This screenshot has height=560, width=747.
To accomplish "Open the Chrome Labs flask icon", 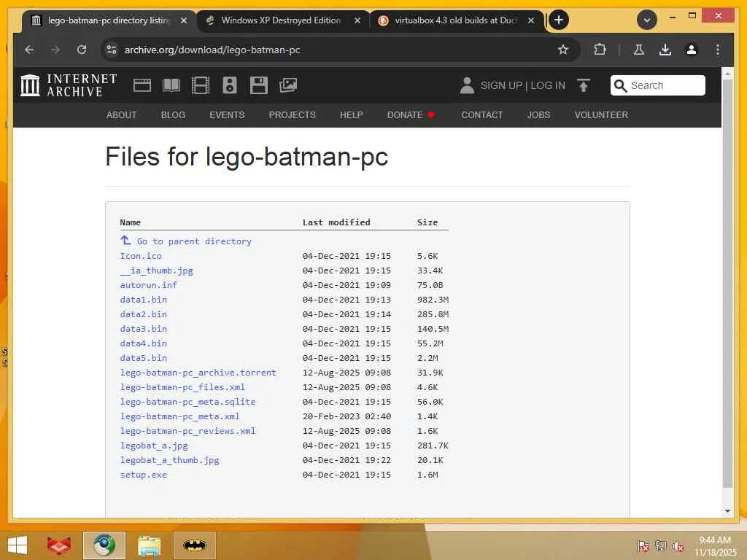I will point(639,50).
